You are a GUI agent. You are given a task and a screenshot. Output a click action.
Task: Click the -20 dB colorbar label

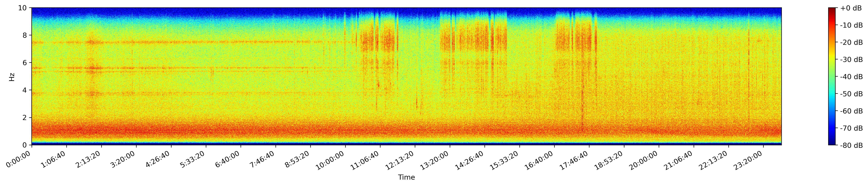coord(852,43)
